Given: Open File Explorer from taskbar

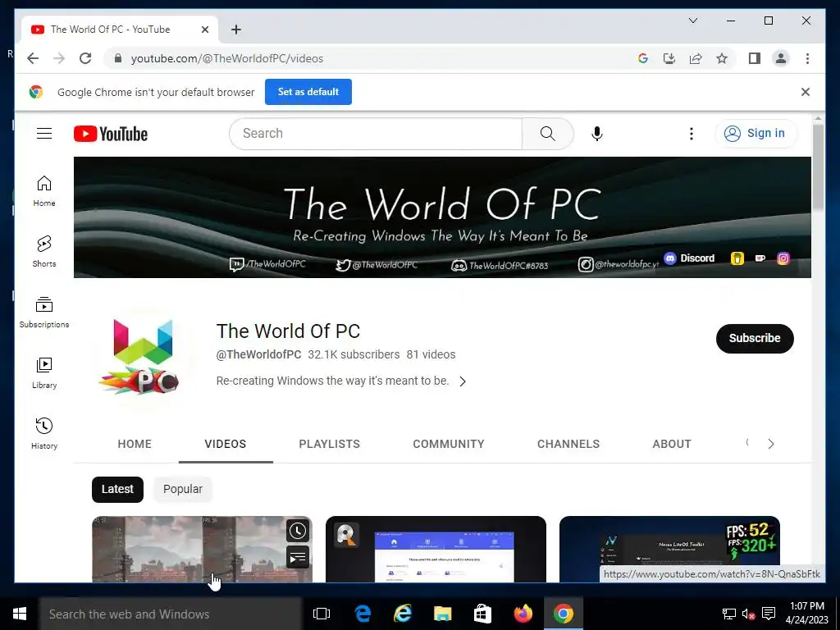Looking at the screenshot, I should [442, 614].
